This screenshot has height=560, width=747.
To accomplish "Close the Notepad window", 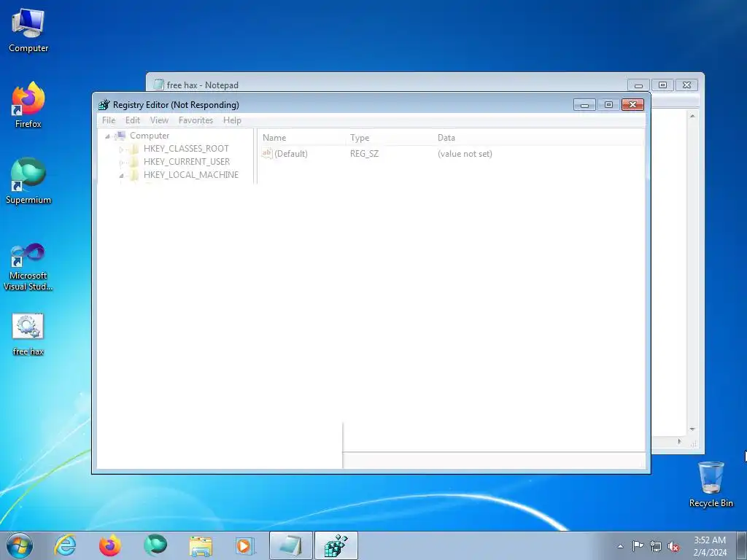I will 686,85.
